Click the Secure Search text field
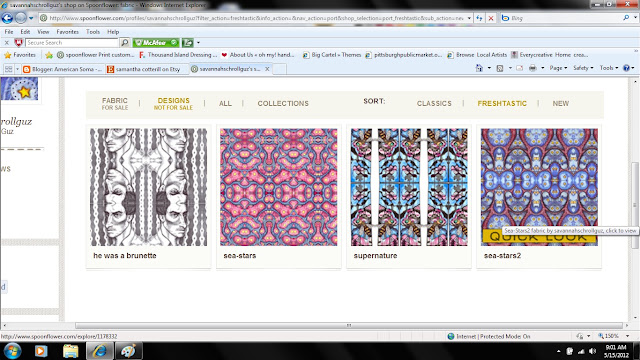 (72, 42)
